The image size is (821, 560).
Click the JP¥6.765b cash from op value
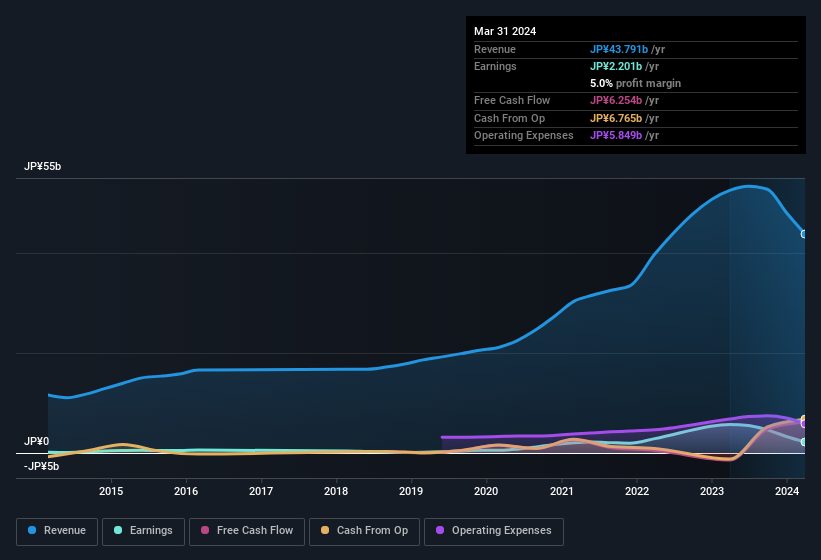click(x=616, y=118)
